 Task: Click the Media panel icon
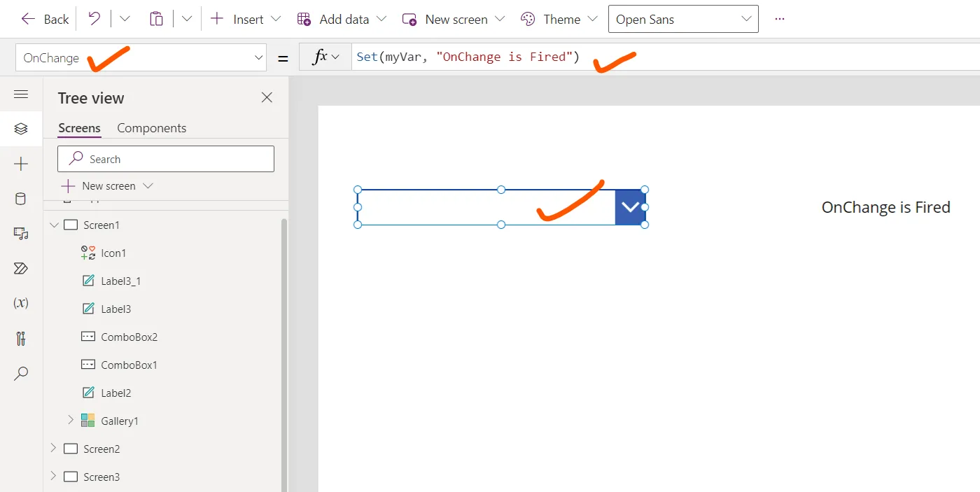point(21,233)
